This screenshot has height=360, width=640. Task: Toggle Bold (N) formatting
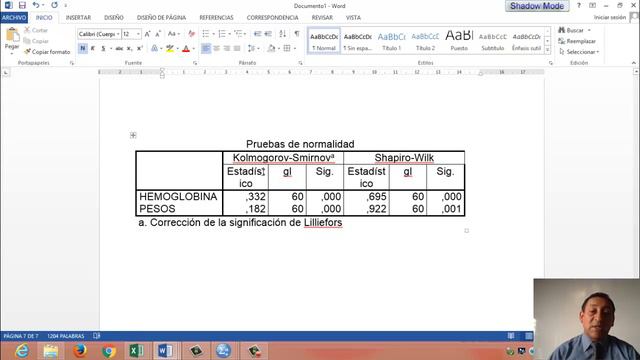pos(82,49)
